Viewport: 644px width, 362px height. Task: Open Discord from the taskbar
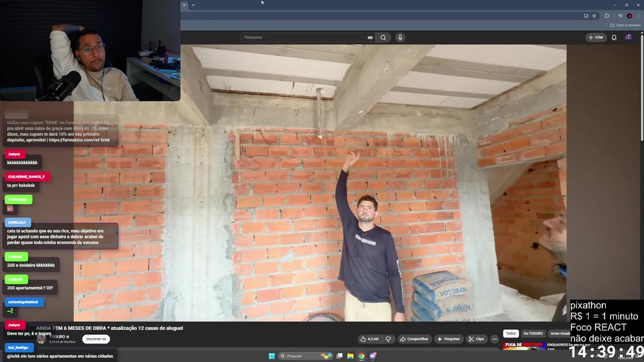coord(373,356)
